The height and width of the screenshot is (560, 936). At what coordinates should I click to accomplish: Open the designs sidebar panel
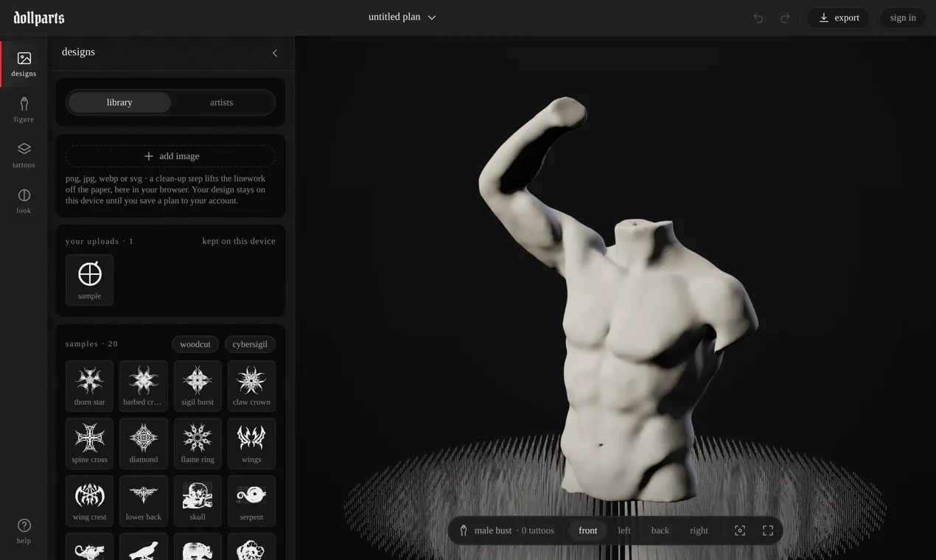[x=24, y=64]
